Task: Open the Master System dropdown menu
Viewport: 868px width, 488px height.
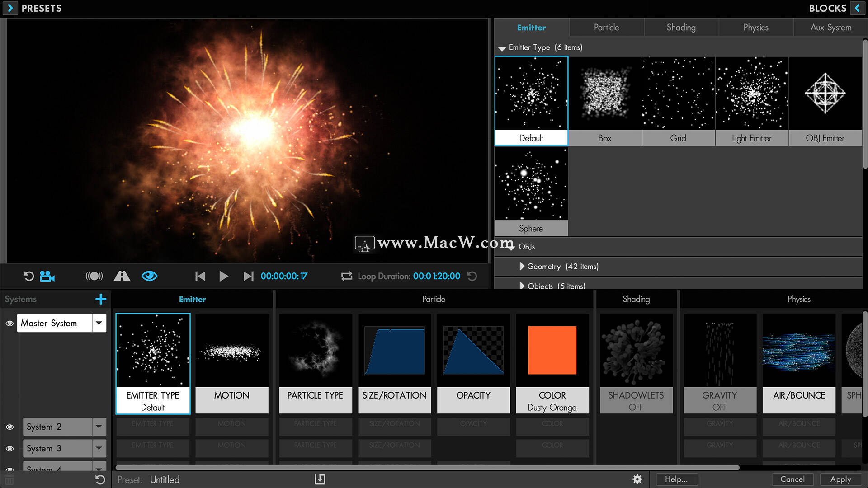Action: (99, 323)
